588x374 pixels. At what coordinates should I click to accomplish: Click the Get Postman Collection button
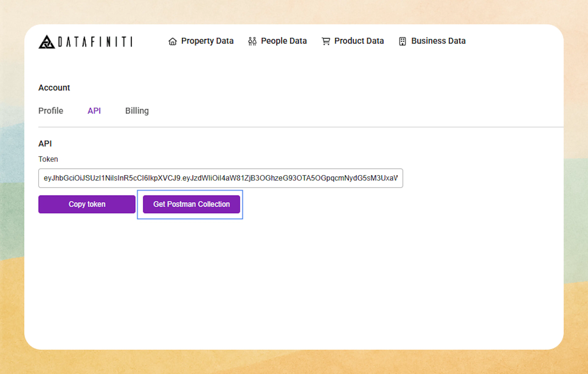pos(191,204)
